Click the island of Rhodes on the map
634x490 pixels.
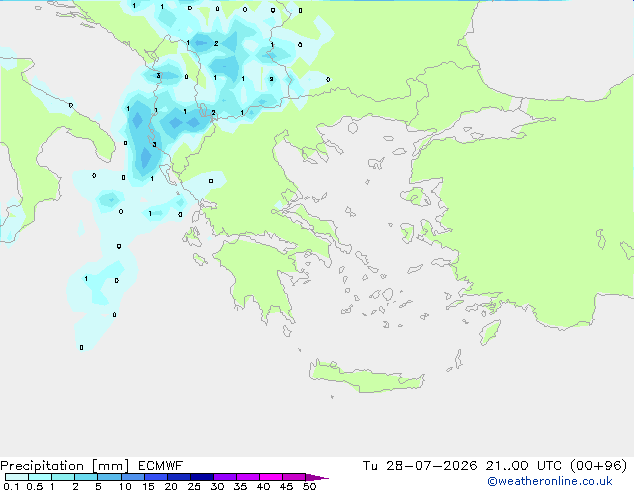click(x=490, y=332)
